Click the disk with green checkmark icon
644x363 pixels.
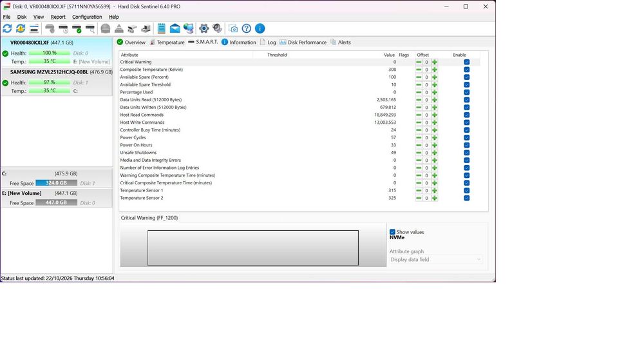coord(77,28)
